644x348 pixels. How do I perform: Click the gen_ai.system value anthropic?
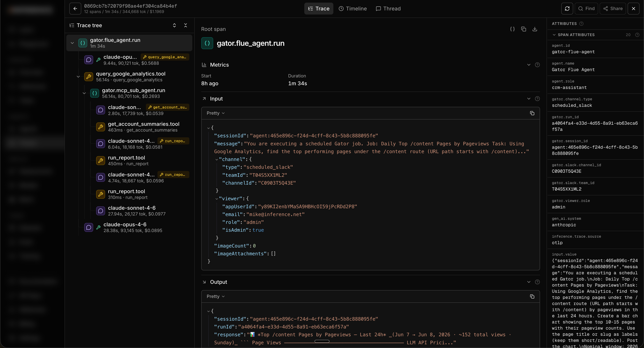[x=564, y=225]
